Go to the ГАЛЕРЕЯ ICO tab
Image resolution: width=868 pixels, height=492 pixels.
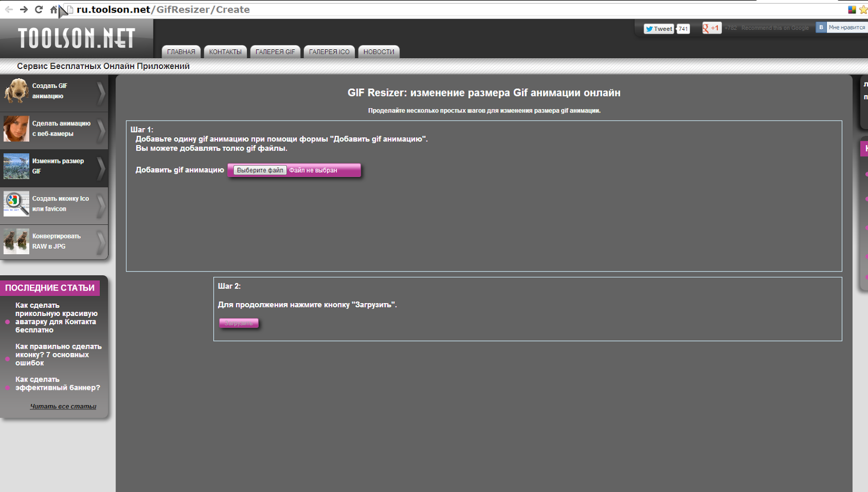tap(329, 52)
